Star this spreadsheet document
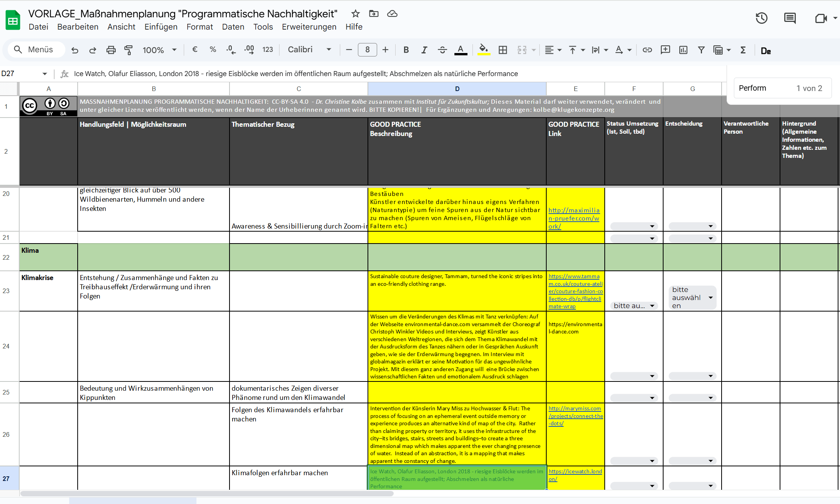The width and height of the screenshot is (840, 504). 355,14
